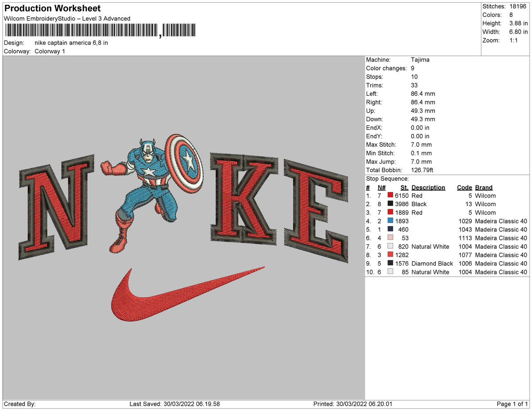
Task: Click the 'Code' column header
Action: point(465,188)
